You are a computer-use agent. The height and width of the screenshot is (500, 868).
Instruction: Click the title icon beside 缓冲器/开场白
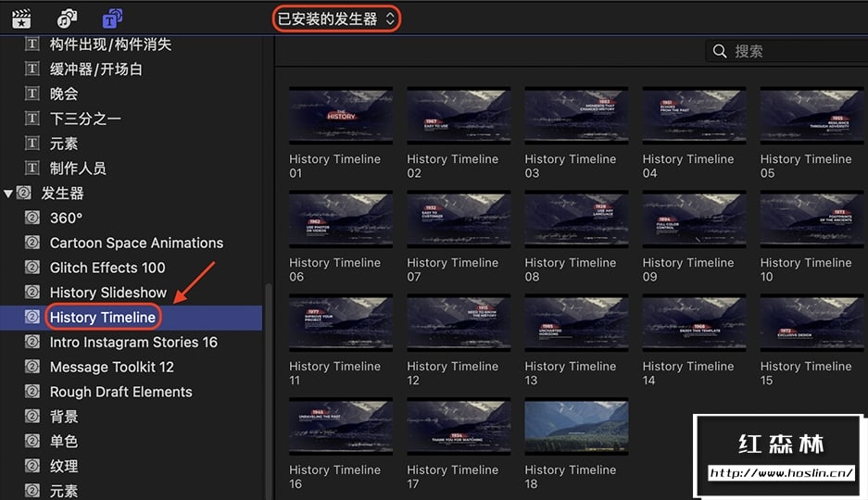pos(32,69)
